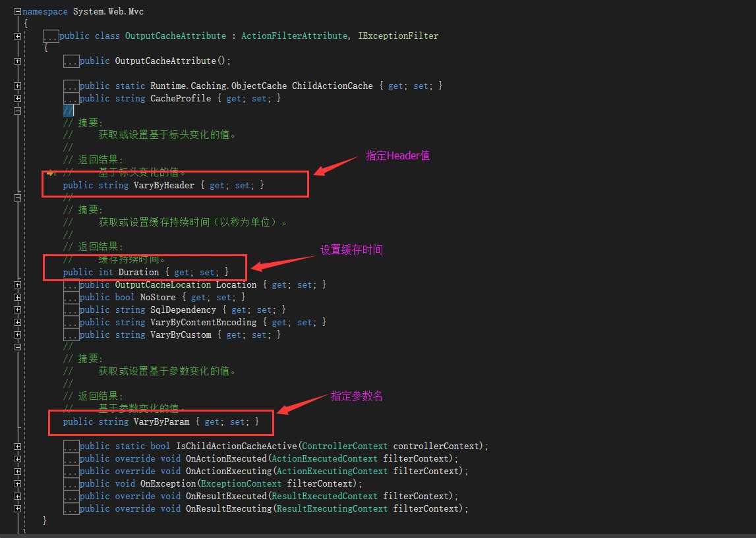Expand the gutter node on the VaryByCustom line
The image size is (756, 538).
tap(17, 335)
